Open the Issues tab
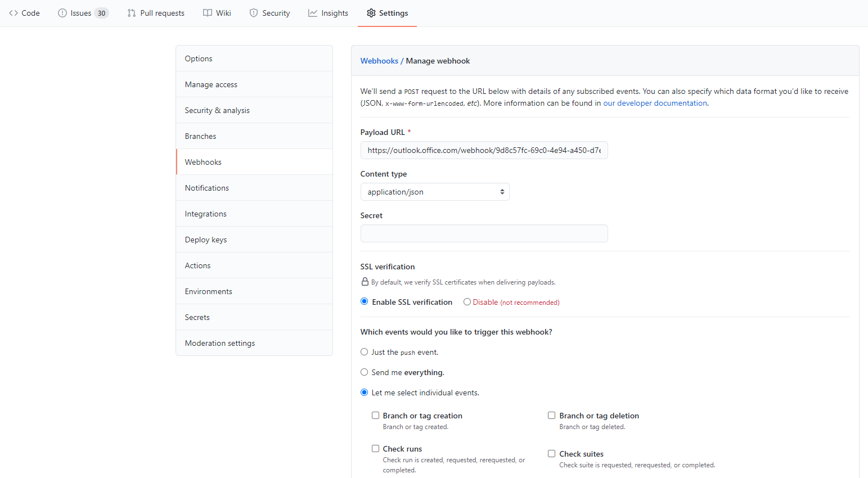Image resolution: width=868 pixels, height=478 pixels. click(83, 13)
